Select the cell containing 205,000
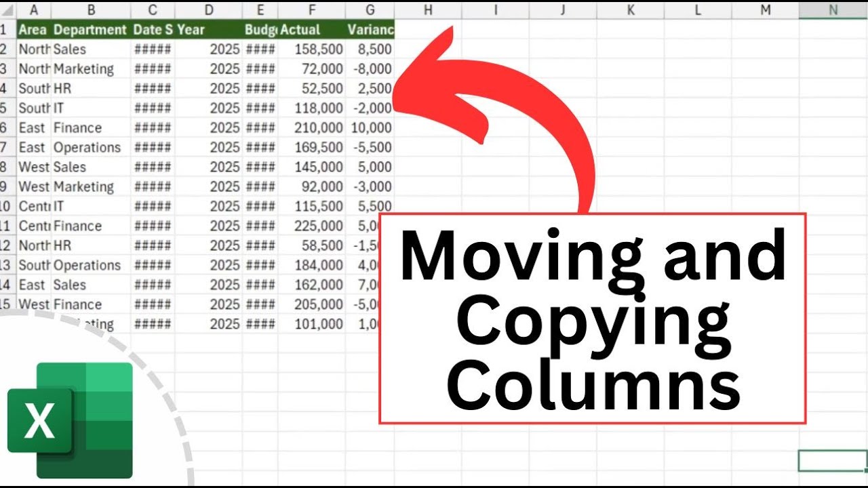This screenshot has height=488, width=868. coord(311,304)
